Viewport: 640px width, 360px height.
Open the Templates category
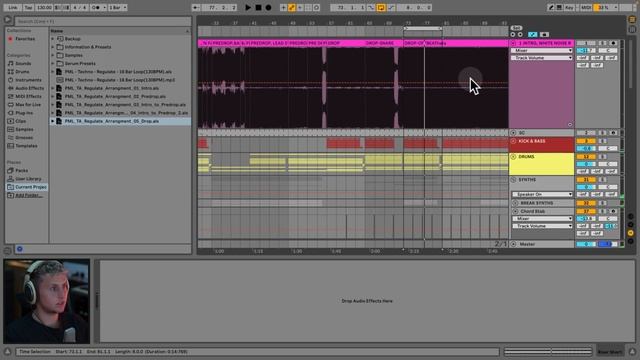[x=26, y=146]
